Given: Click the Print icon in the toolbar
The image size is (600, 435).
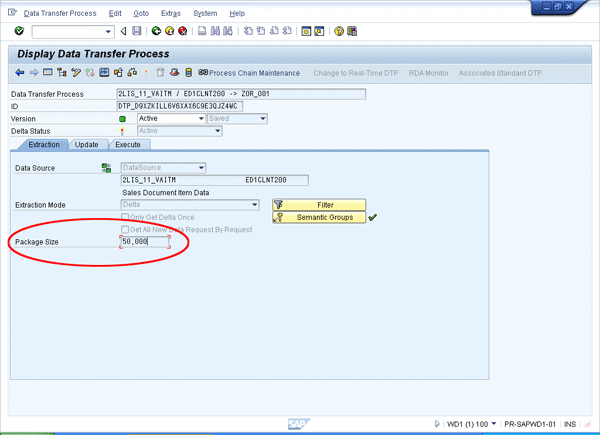Looking at the screenshot, I should 202,31.
